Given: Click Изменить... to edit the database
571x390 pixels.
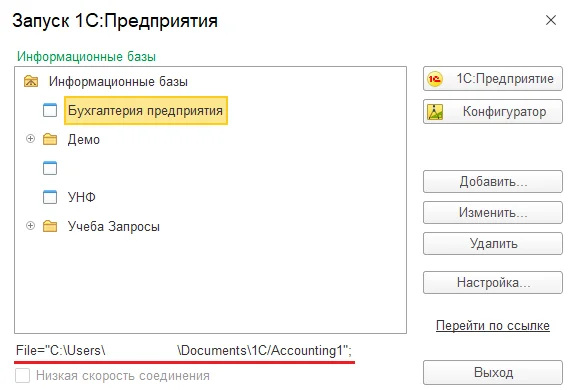Looking at the screenshot, I should [493, 212].
